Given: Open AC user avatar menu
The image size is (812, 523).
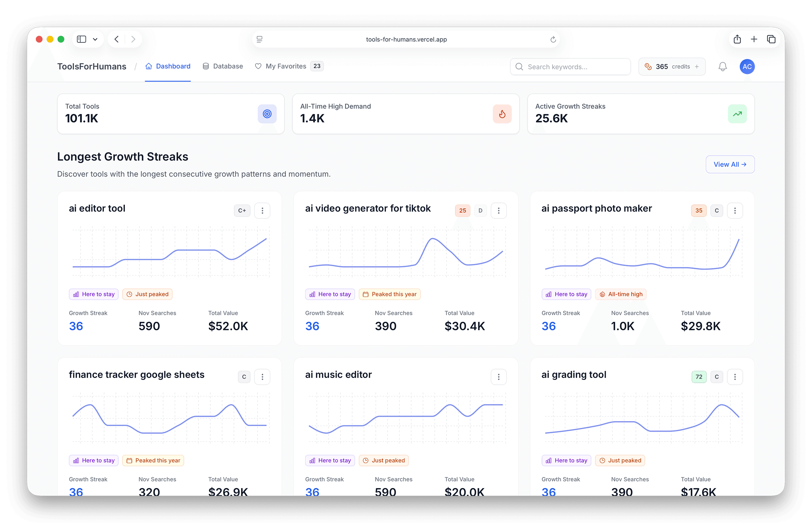Looking at the screenshot, I should [x=747, y=66].
